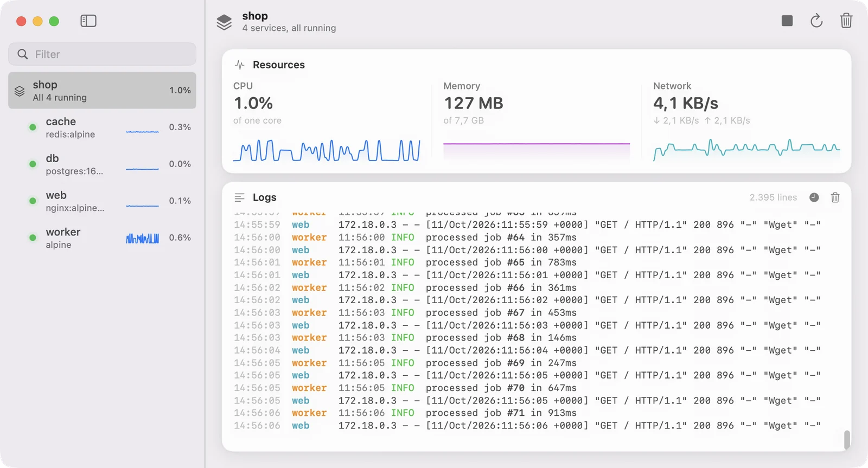Viewport: 868px width, 468px height.
Task: Click the "4,1 KB/s" network value
Action: pos(686,103)
